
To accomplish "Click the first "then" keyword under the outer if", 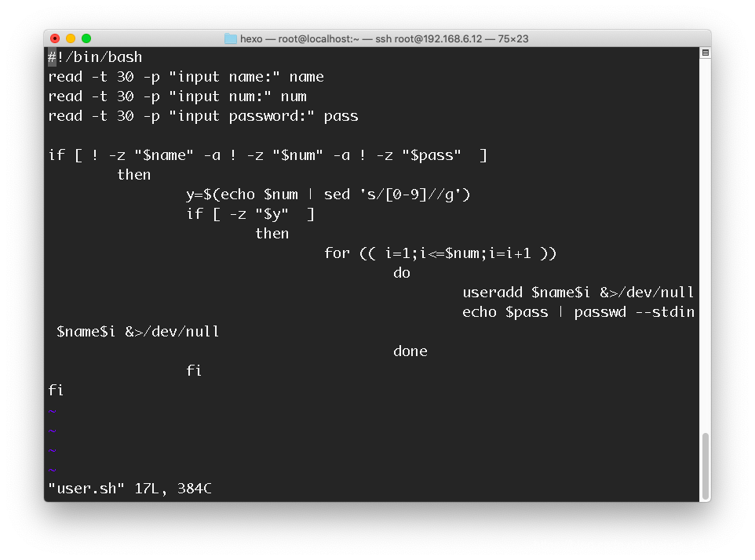I will 134,175.
